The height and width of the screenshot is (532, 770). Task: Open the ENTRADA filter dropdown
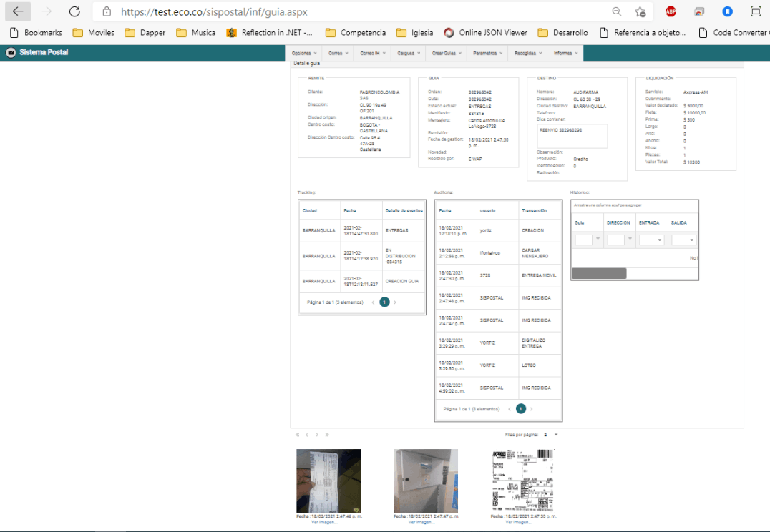(659, 240)
